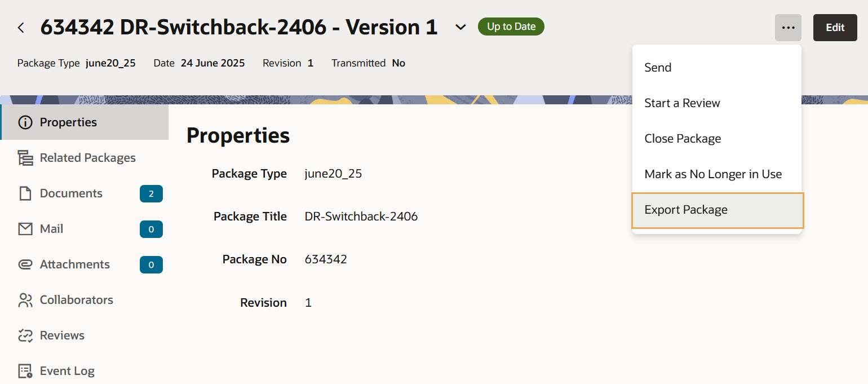Click the Properties info icon
This screenshot has height=384, width=868.
(x=25, y=122)
